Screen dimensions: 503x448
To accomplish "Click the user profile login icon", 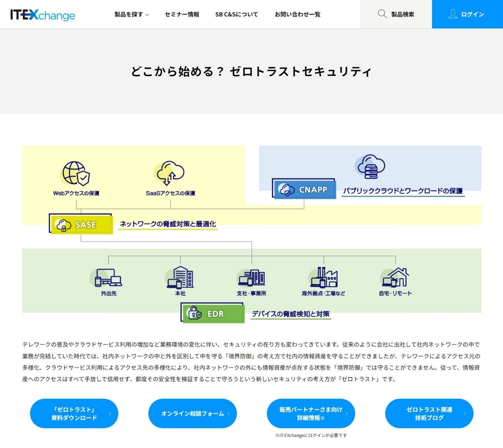I will click(453, 14).
